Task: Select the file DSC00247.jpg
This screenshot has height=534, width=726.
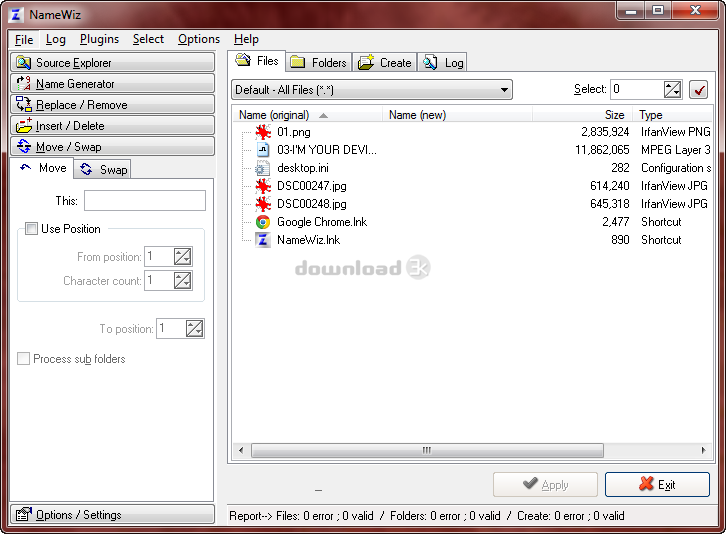Action: 312,186
